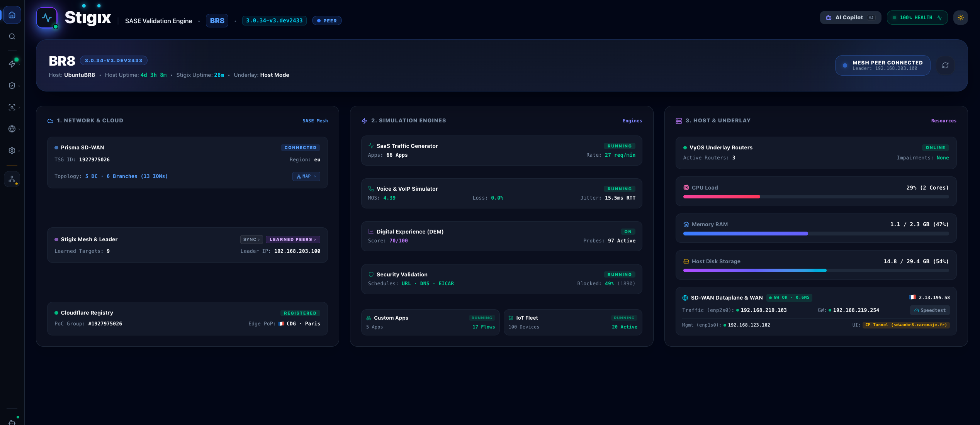The image size is (980, 425).
Task: Open the CF Tunnel sdwanbr8.carenaje.fr link
Action: pyautogui.click(x=906, y=325)
